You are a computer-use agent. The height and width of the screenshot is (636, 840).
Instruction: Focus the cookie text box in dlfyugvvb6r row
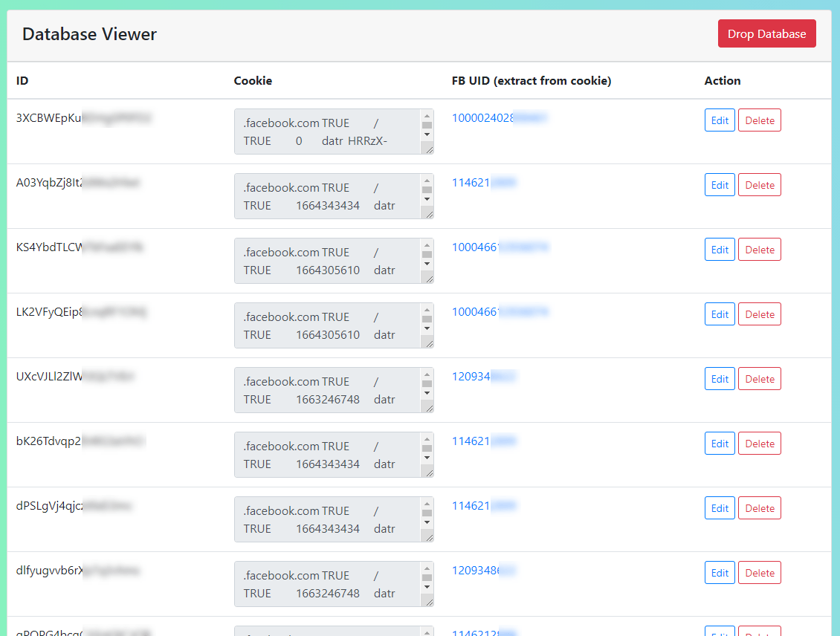[x=327, y=584]
